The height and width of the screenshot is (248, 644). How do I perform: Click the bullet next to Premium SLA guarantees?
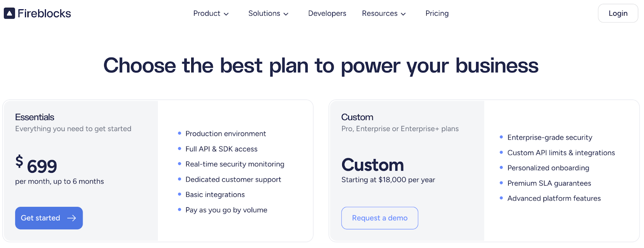[x=501, y=183]
